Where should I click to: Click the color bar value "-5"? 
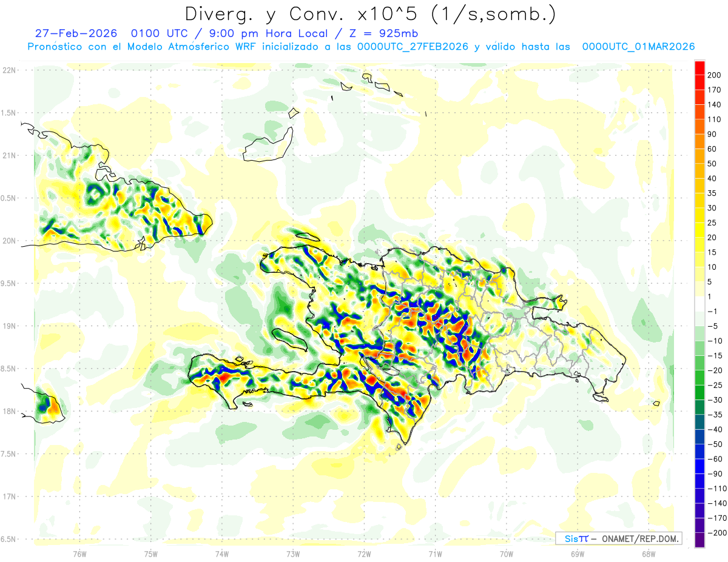(x=713, y=326)
